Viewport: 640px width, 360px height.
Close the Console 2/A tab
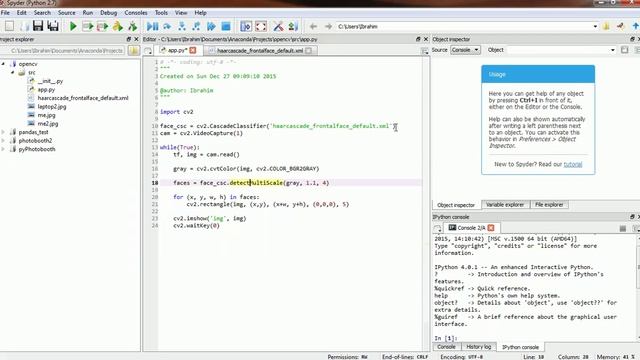(x=491, y=228)
